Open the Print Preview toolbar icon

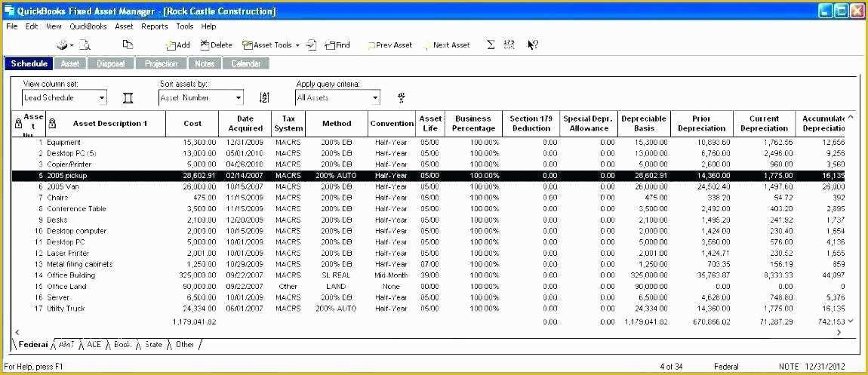point(85,45)
